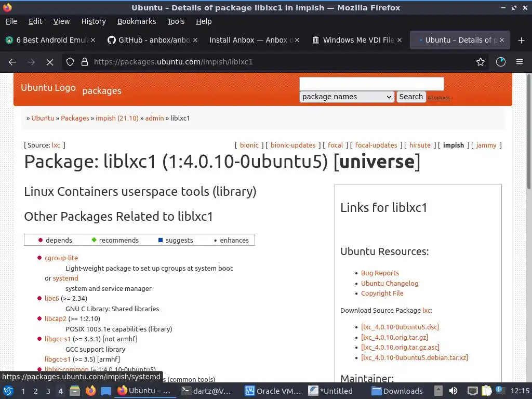
Task: Click the package search text field
Action: [x=371, y=84]
